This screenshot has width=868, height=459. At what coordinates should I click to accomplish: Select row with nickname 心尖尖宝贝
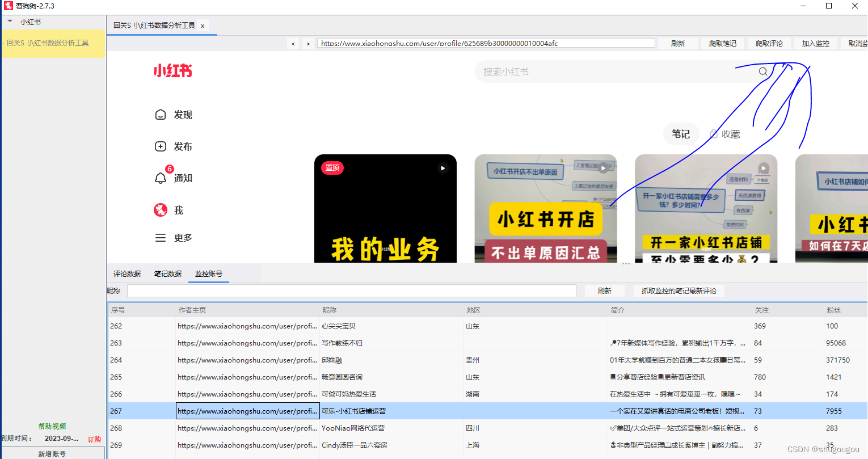[487, 326]
